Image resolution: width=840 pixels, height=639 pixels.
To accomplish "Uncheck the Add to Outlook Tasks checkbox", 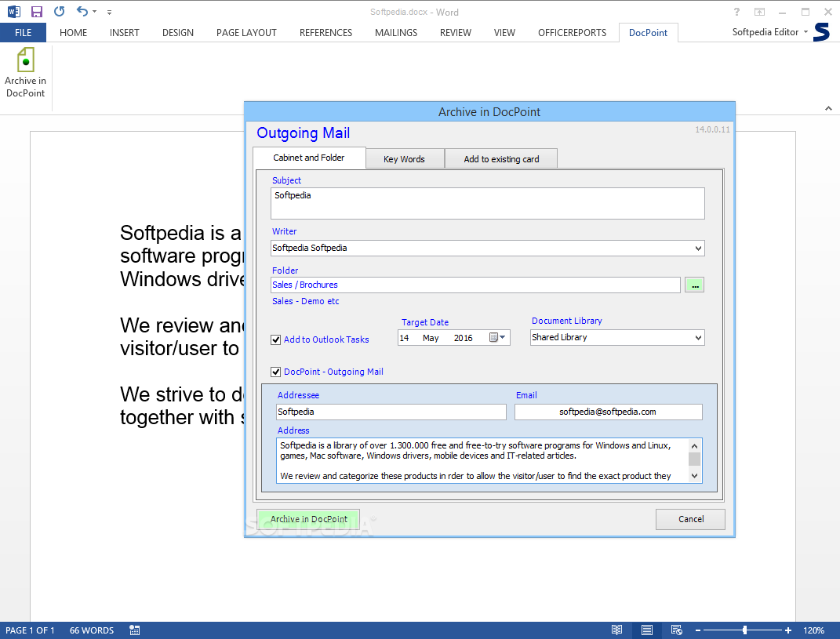I will tap(276, 339).
